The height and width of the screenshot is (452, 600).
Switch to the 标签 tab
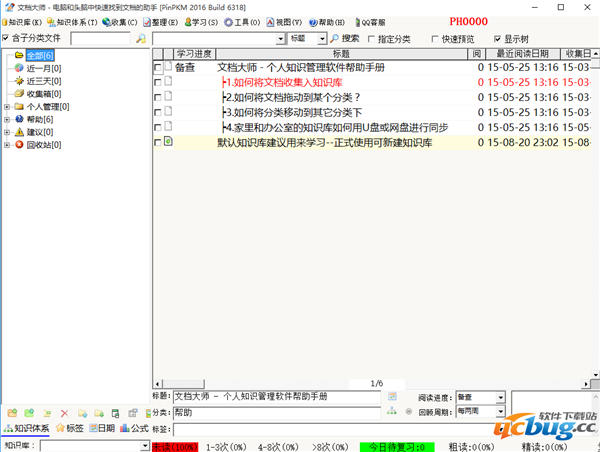pyautogui.click(x=69, y=428)
